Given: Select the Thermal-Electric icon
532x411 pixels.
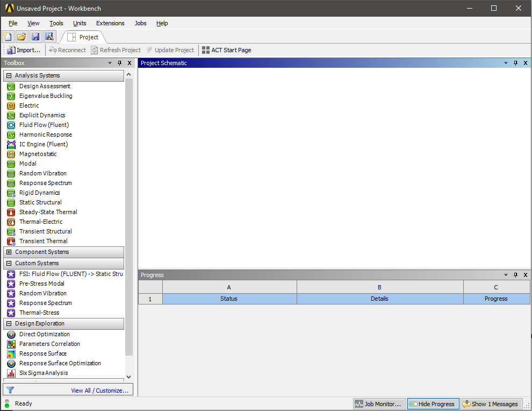Looking at the screenshot, I should (x=11, y=222).
